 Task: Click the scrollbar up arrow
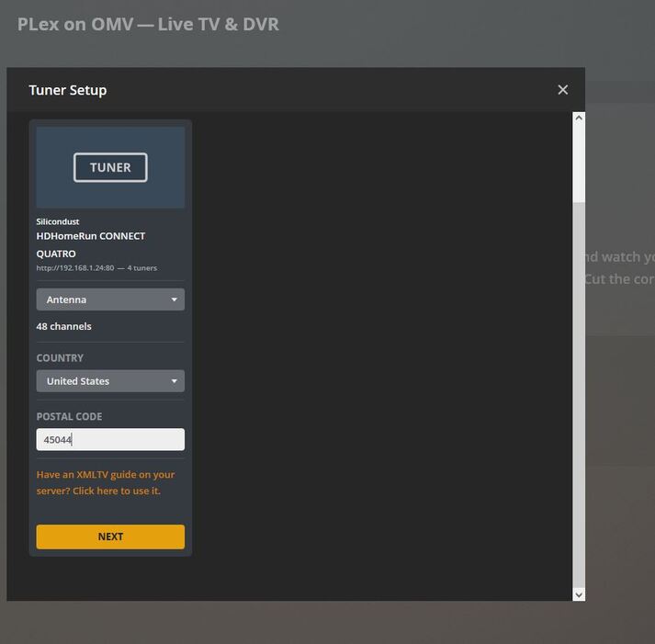pyautogui.click(x=579, y=118)
